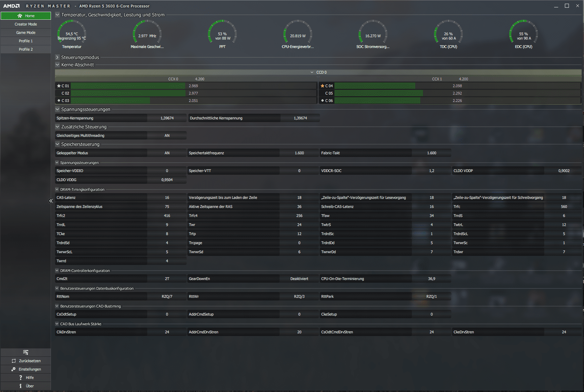Image resolution: width=584 pixels, height=392 pixels.
Task: Click the Spitzen-Kernspannung value 1,39674
Action: coord(167,118)
